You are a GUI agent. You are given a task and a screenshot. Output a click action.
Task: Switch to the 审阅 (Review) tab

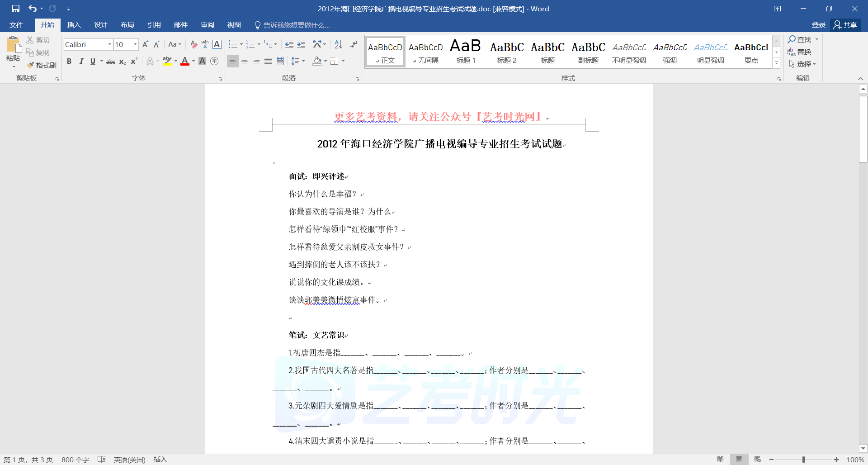click(x=208, y=25)
